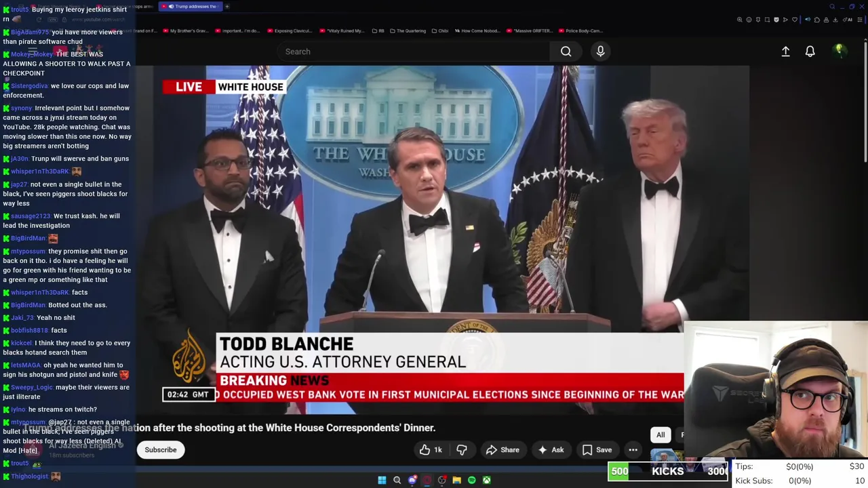Screen dimensions: 868x488
Task: Click chat message 'he streams on twitch?'
Action: 62,409
